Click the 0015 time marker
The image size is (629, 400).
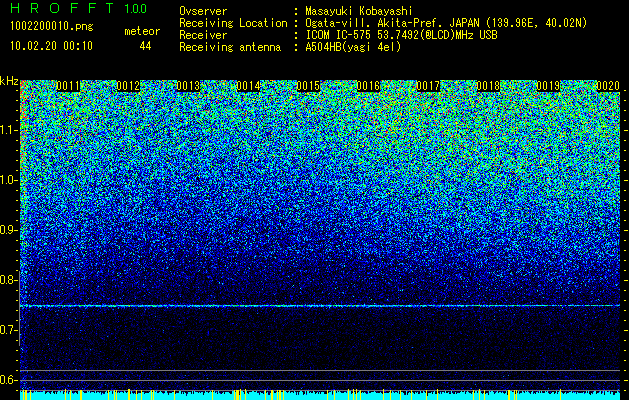coord(308,86)
